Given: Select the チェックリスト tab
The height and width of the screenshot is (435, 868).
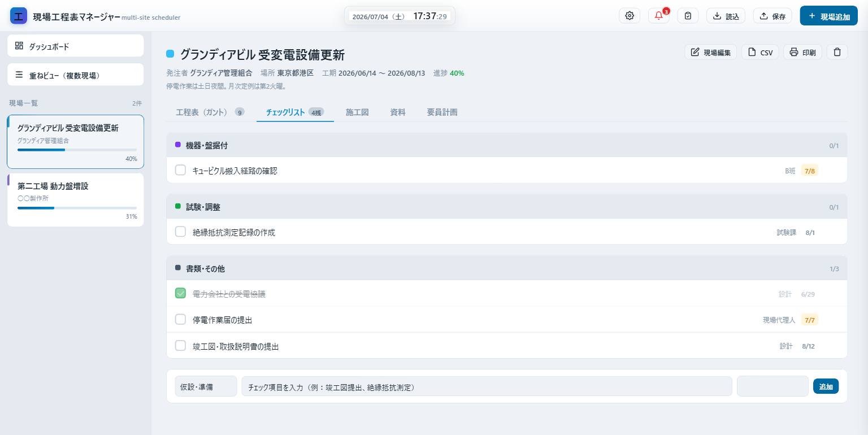Looking at the screenshot, I should point(295,112).
